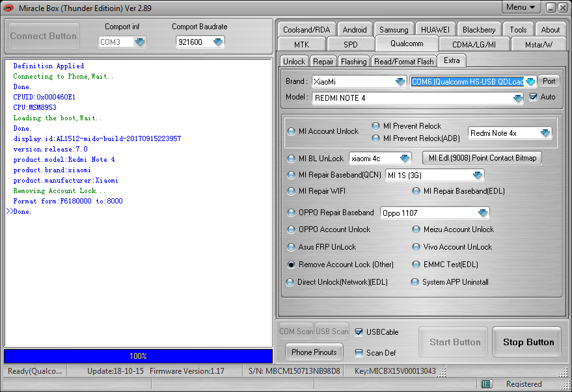Click the red Miracle Box app icon
The height and width of the screenshot is (392, 572).
point(8,8)
